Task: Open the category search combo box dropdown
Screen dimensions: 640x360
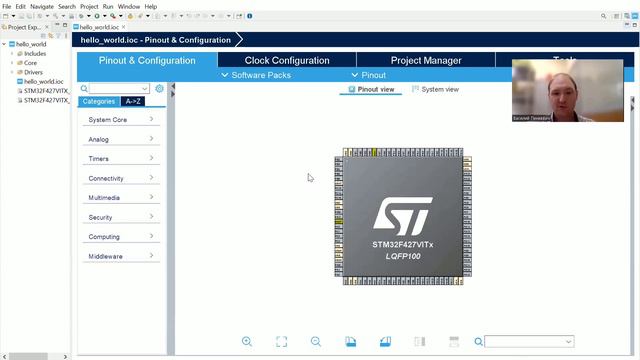Action: coord(144,89)
